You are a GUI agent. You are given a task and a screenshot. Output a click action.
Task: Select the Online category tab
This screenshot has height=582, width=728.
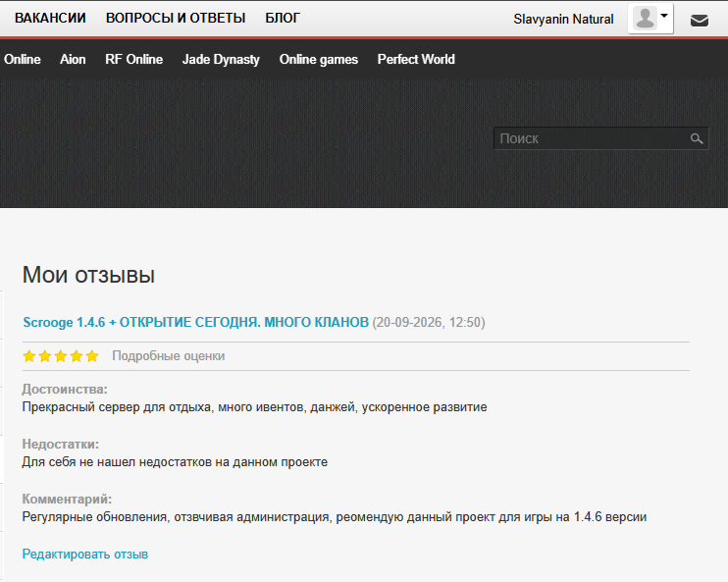tap(23, 60)
